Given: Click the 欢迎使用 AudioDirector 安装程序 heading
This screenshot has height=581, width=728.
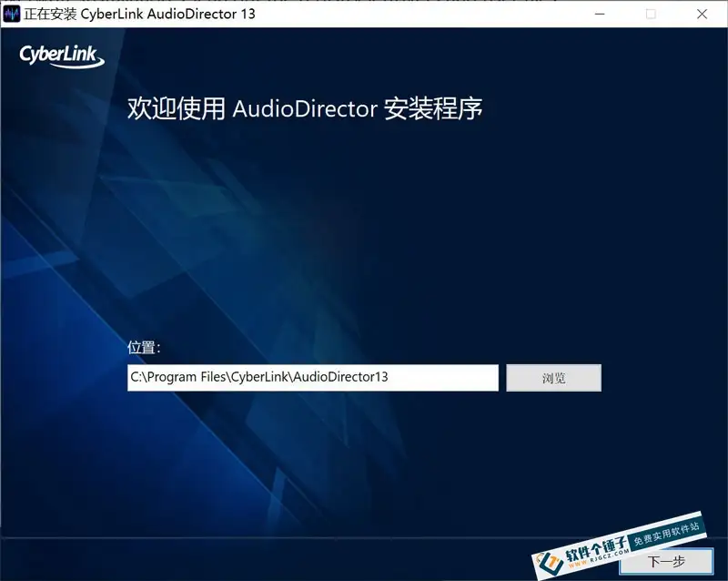Looking at the screenshot, I should point(303,107).
